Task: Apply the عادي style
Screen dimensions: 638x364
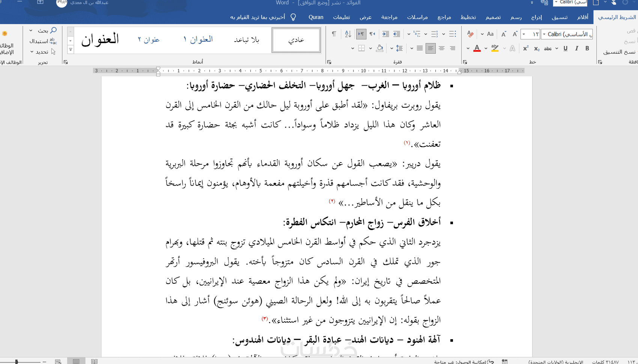Action: click(296, 40)
